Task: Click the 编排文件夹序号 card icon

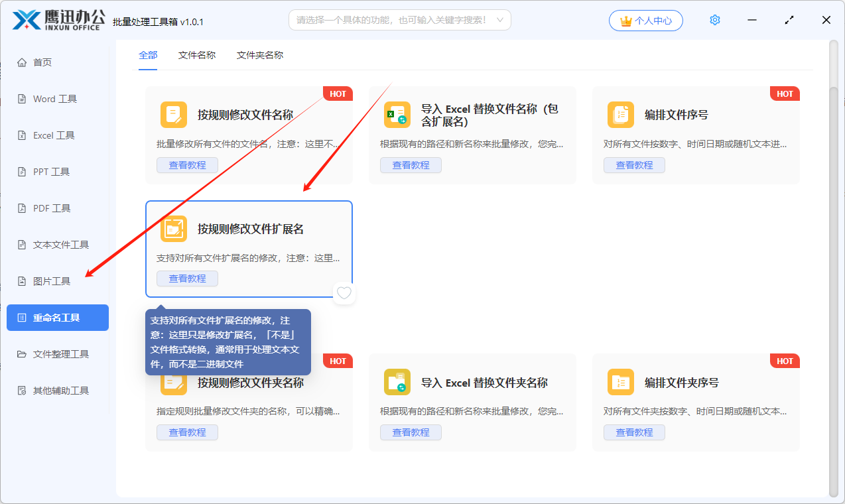Action: click(621, 382)
